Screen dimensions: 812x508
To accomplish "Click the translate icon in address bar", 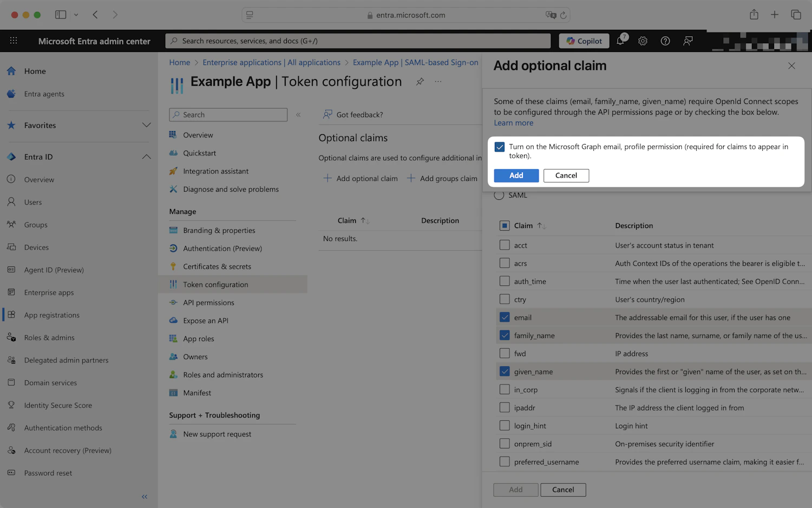I will 551,15.
